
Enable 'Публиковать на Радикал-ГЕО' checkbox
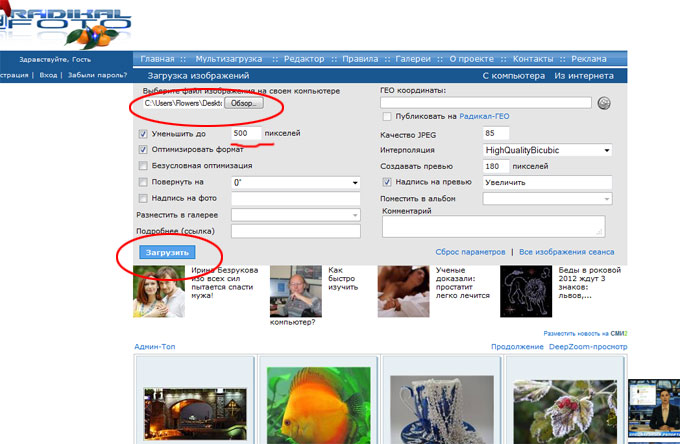tap(386, 116)
